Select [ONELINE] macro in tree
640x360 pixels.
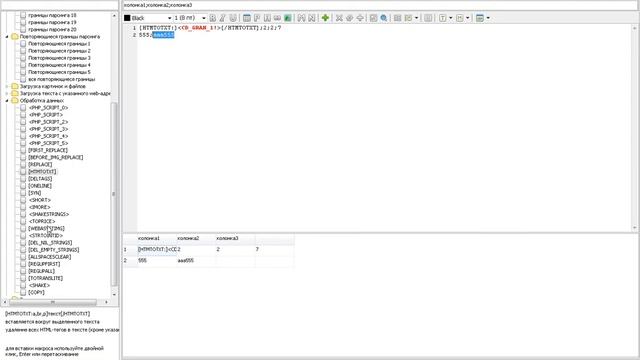pos(40,186)
